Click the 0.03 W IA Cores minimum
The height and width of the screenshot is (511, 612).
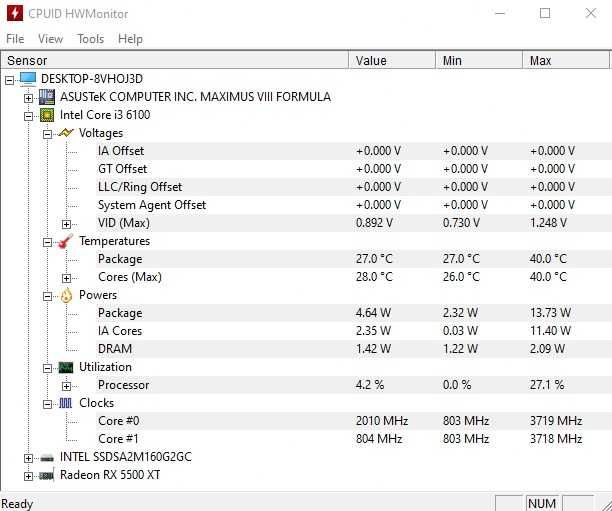(x=460, y=331)
